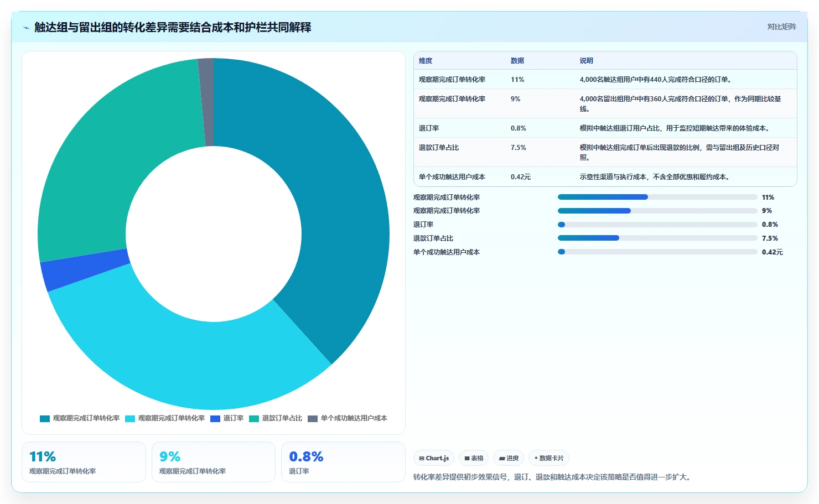Toggle the gray 单个成功触达用户成本 legend swatch

313,418
